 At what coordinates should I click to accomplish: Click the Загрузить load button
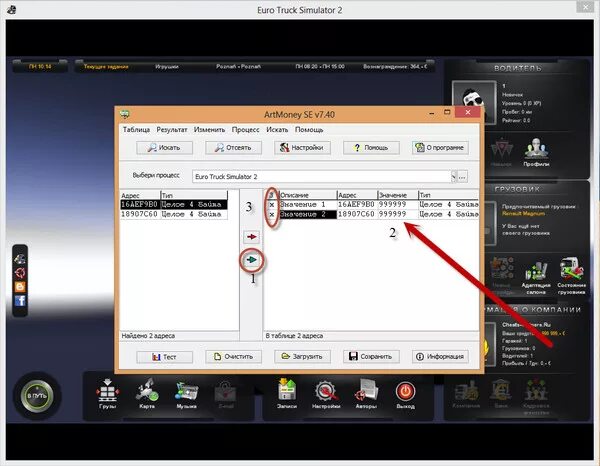point(302,357)
